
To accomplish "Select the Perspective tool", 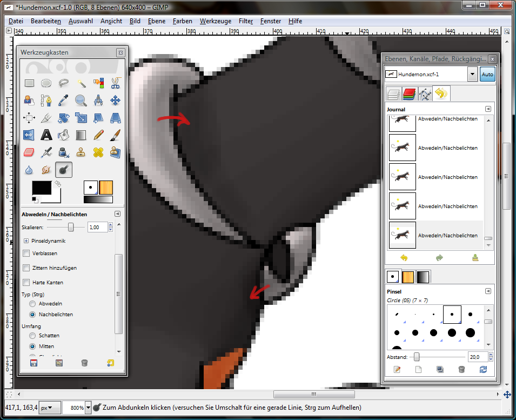I will [115, 117].
